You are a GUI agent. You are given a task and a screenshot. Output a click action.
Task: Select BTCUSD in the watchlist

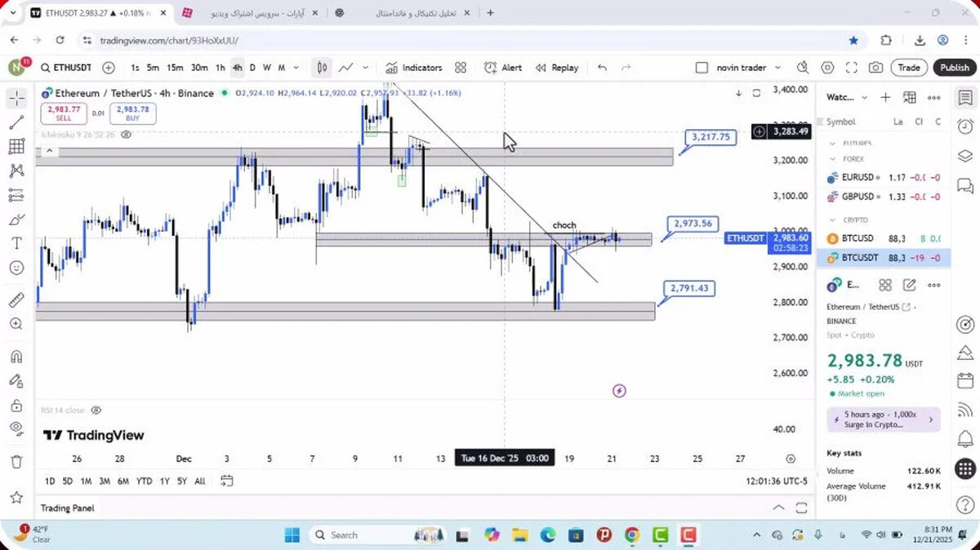tap(883, 238)
